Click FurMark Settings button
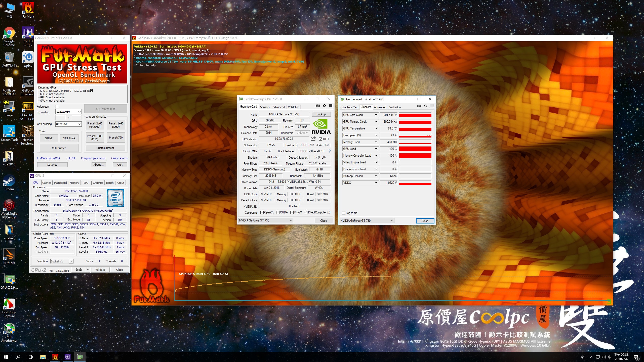 [x=52, y=165]
